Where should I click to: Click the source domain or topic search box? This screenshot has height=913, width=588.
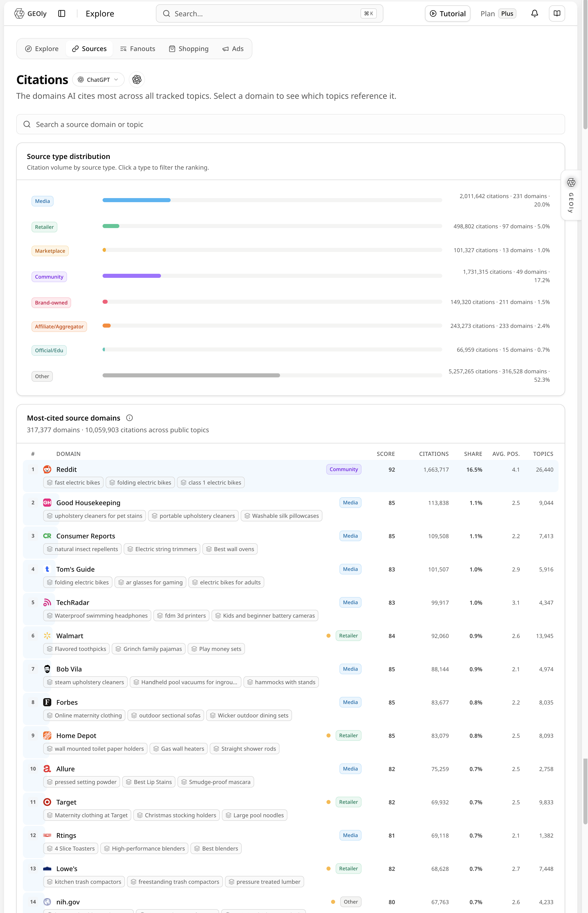click(x=290, y=124)
